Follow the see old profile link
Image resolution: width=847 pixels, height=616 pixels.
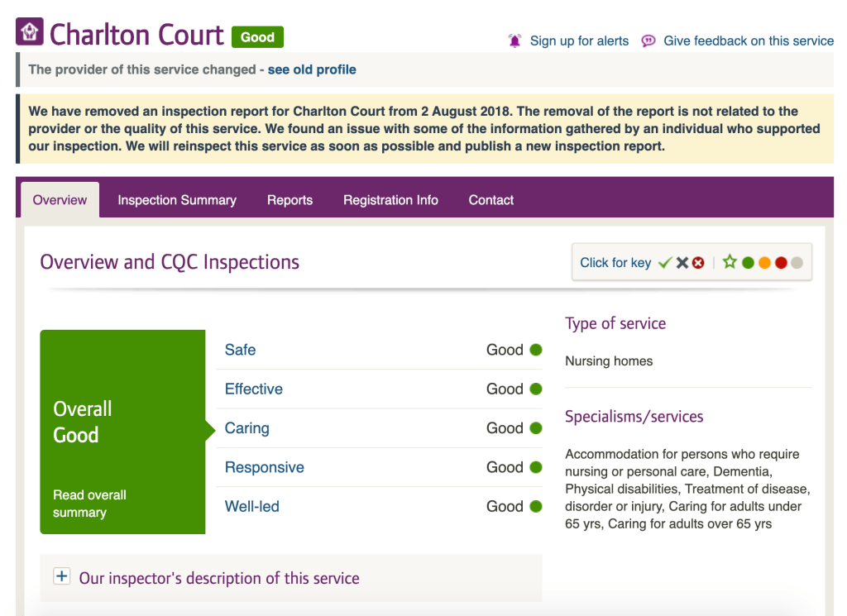(312, 69)
